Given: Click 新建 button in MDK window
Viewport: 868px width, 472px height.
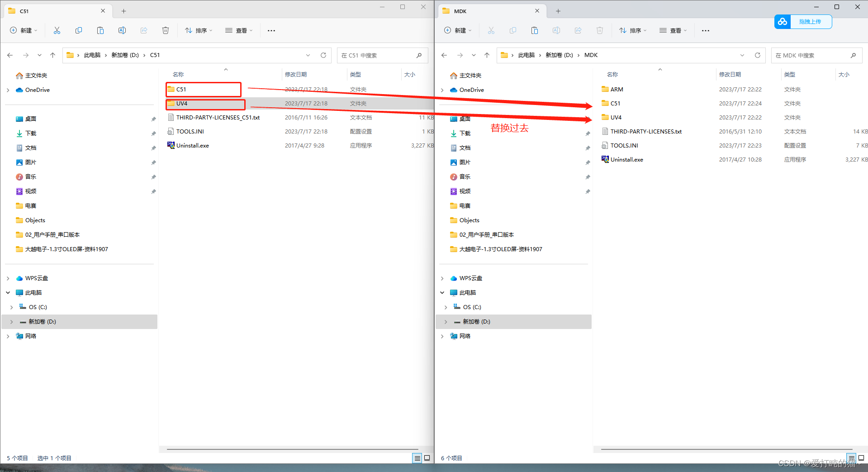Looking at the screenshot, I should 458,30.
